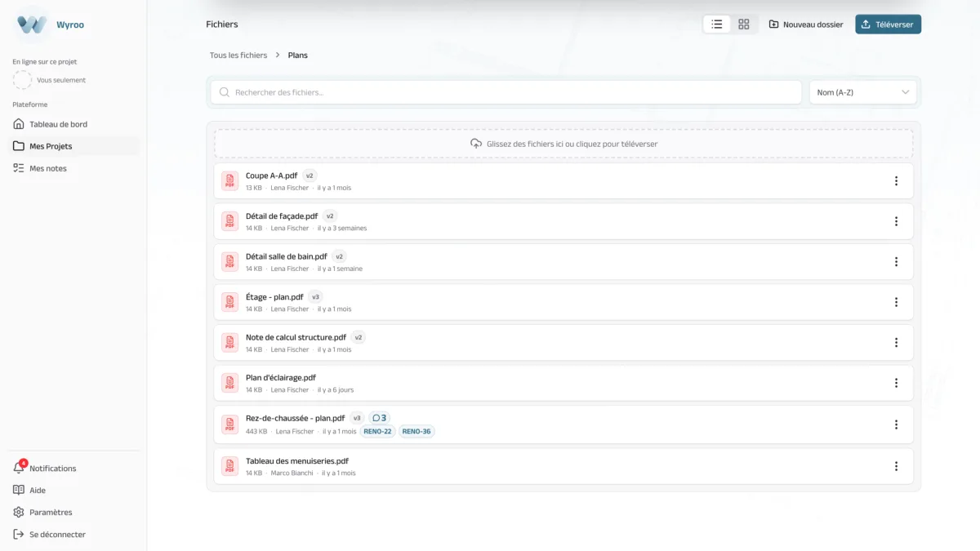Open options menu for Détail salle de bain.pdf
Image resolution: width=980 pixels, height=551 pixels.
coord(896,262)
